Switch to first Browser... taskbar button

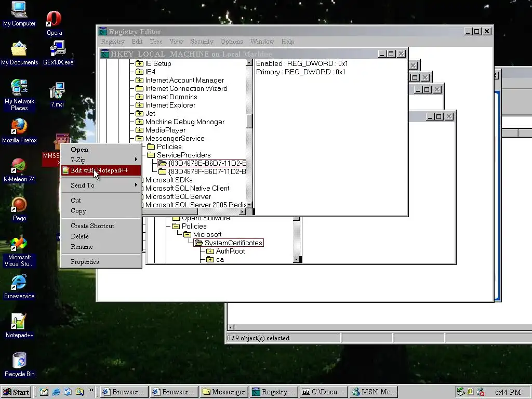(124, 392)
